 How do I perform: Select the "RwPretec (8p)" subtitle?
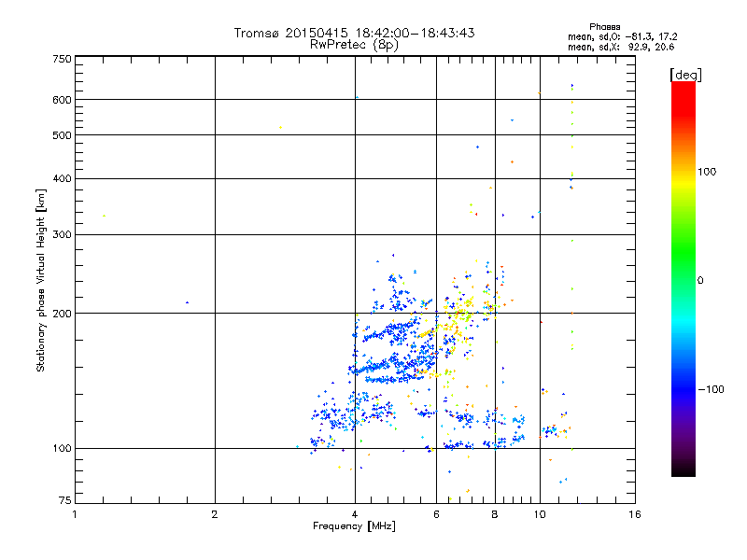tap(354, 45)
